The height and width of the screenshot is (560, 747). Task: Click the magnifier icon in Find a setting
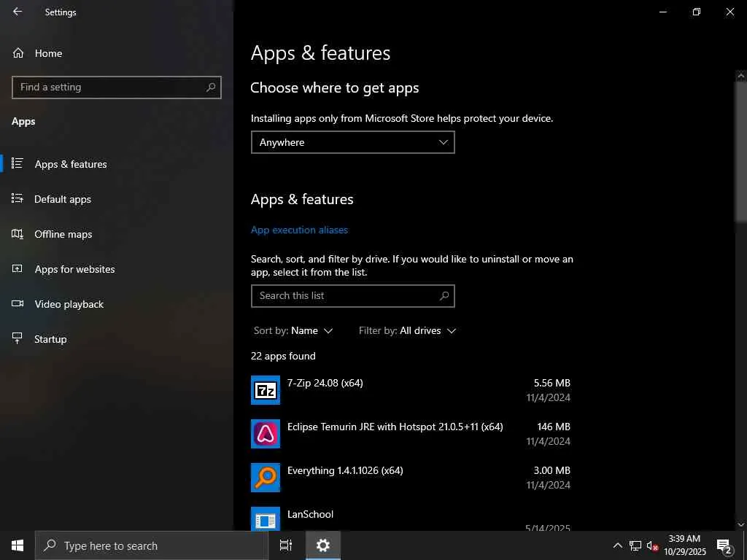[x=211, y=87]
